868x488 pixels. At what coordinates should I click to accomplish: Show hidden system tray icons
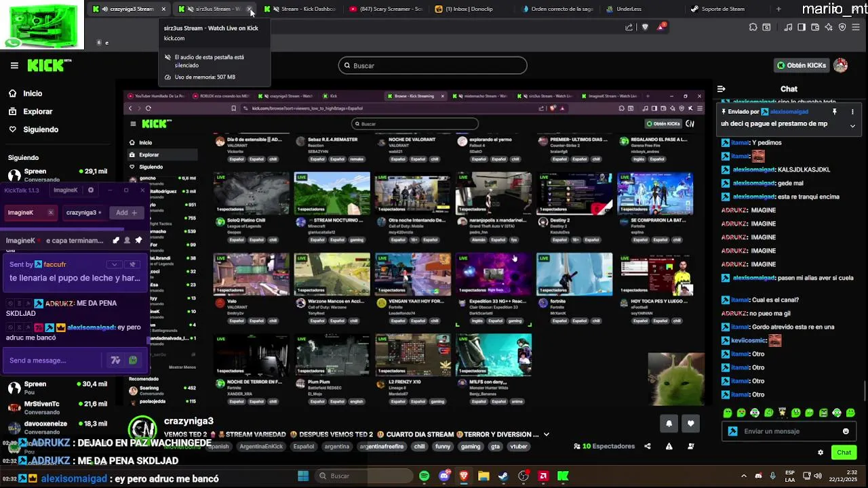coord(744,476)
